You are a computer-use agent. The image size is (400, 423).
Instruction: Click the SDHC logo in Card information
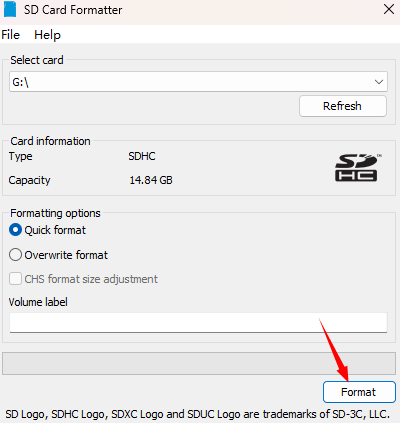[x=357, y=168]
